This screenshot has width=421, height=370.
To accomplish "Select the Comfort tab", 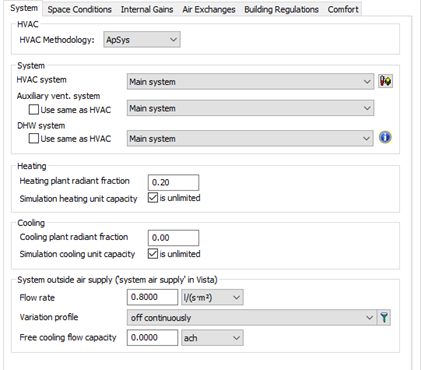I will 343,9.
